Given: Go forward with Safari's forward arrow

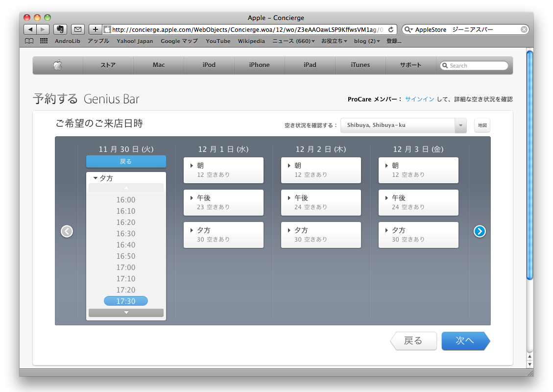Looking at the screenshot, I should (43, 29).
